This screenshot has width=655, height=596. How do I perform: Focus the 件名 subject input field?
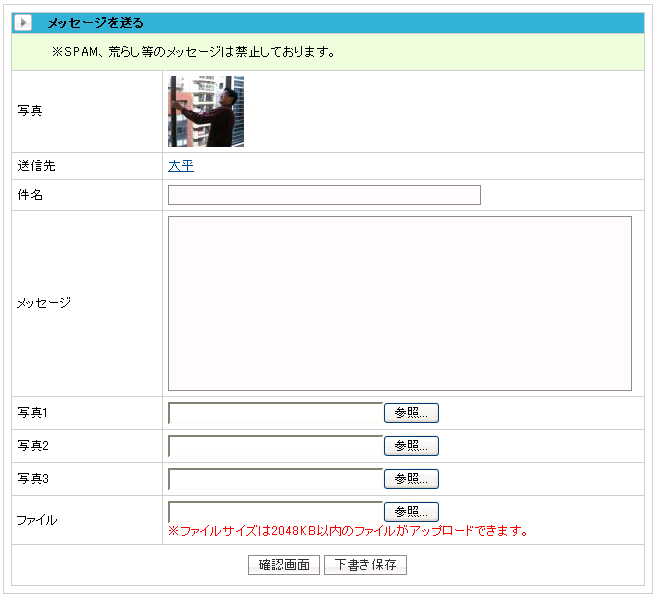[x=324, y=195]
